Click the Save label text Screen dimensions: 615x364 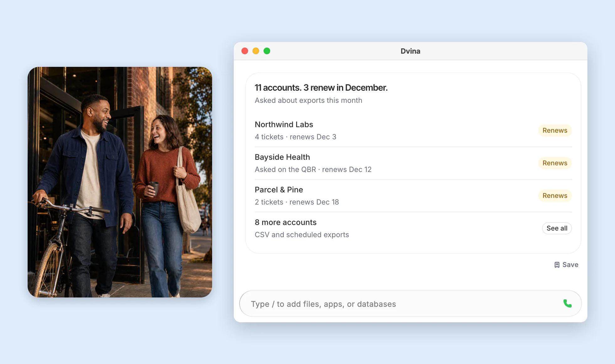[570, 265]
